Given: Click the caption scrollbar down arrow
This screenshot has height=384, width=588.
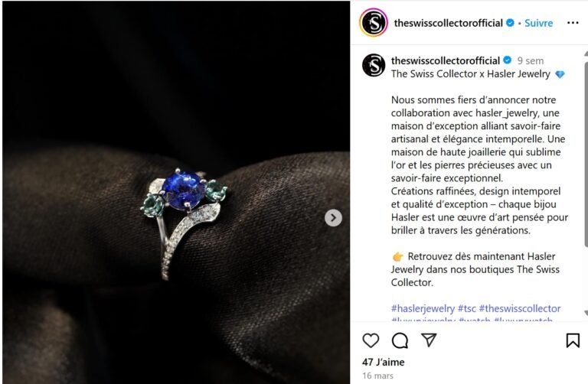Looking at the screenshot, I should click(x=586, y=313).
